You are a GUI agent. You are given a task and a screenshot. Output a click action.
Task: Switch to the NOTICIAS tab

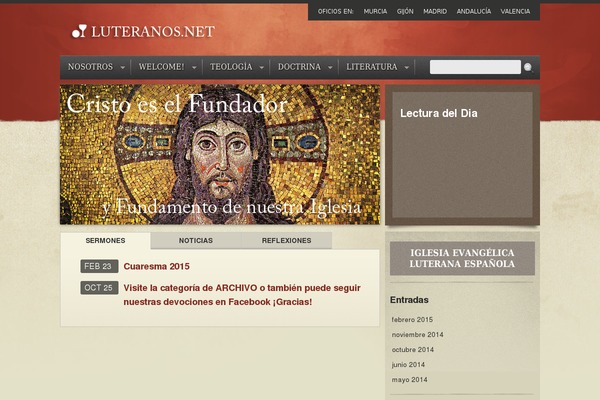[x=196, y=240]
